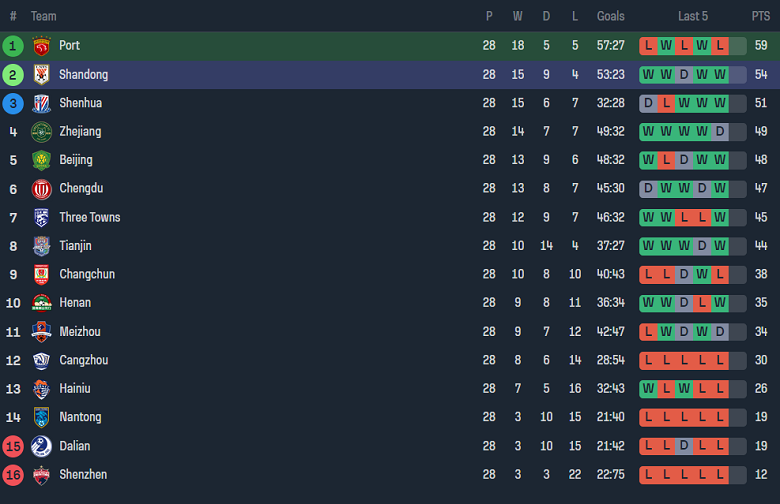Image resolution: width=780 pixels, height=504 pixels.
Task: Open the Changchun team page link
Action: (86, 274)
